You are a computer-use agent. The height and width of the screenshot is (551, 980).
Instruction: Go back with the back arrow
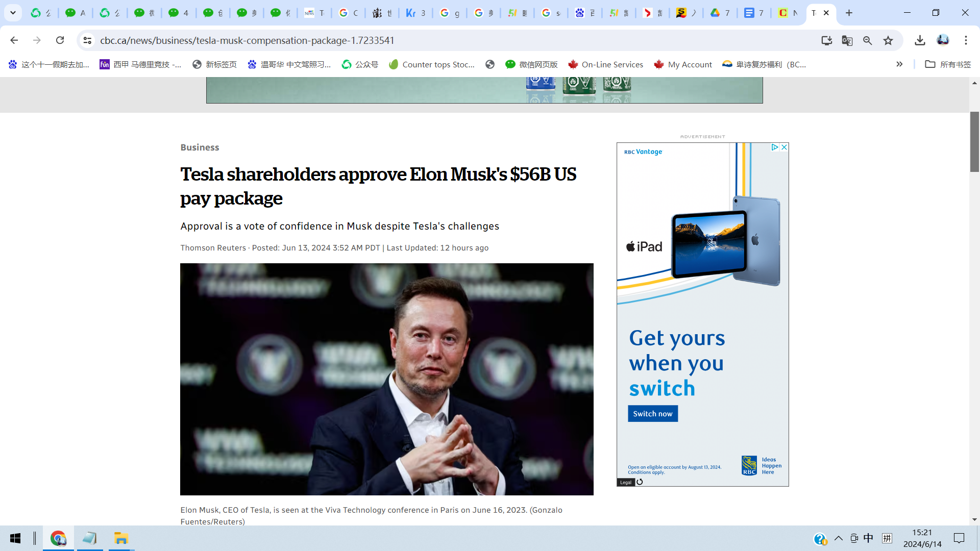(x=14, y=40)
